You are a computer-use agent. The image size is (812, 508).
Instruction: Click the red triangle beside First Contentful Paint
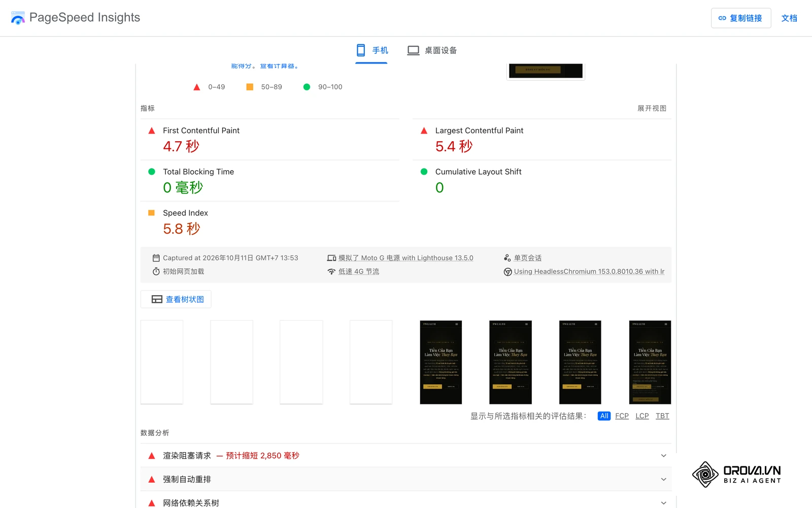tap(151, 131)
